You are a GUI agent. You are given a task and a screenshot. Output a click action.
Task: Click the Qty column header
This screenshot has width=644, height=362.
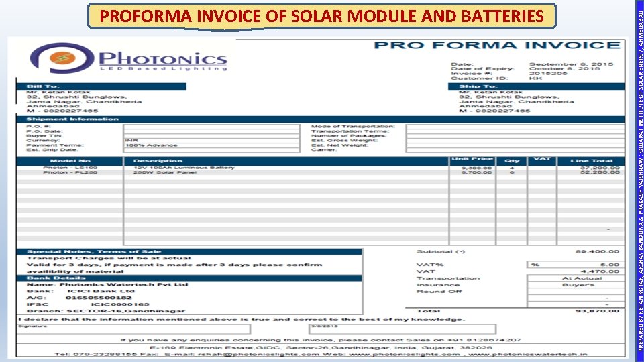512,160
